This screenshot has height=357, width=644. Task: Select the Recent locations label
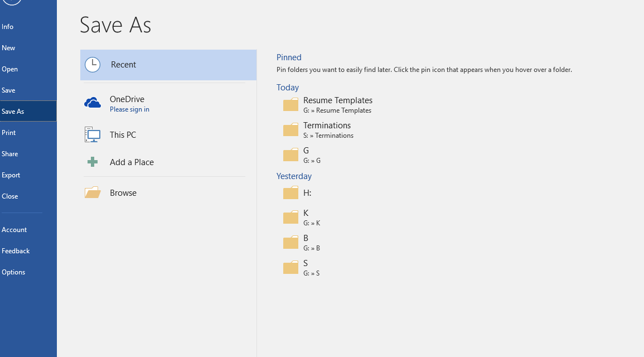(123, 65)
